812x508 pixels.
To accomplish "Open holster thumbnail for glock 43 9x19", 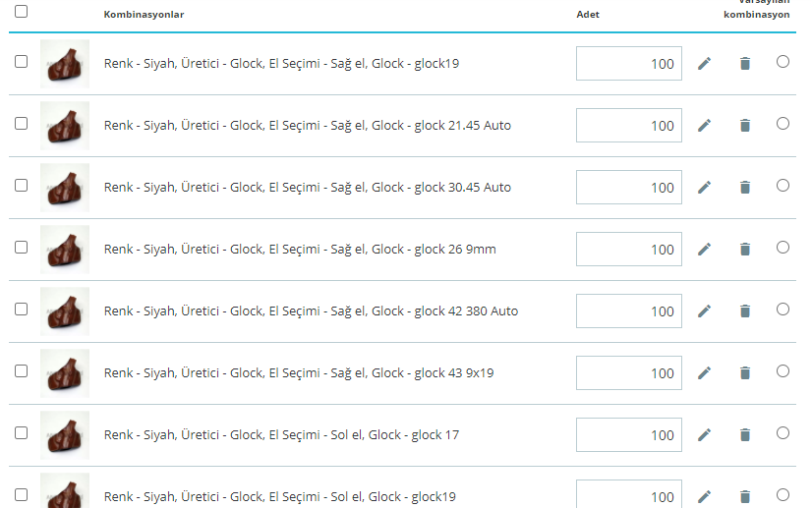I will point(65,372).
